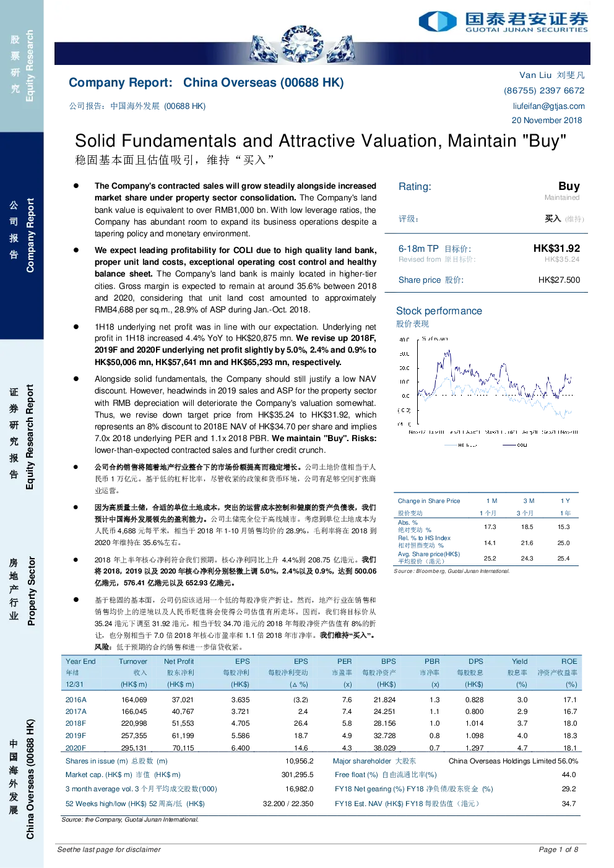This screenshot has height=868, width=614.
Task: Click Page 1 of 8 indicator
Action: [x=558, y=849]
